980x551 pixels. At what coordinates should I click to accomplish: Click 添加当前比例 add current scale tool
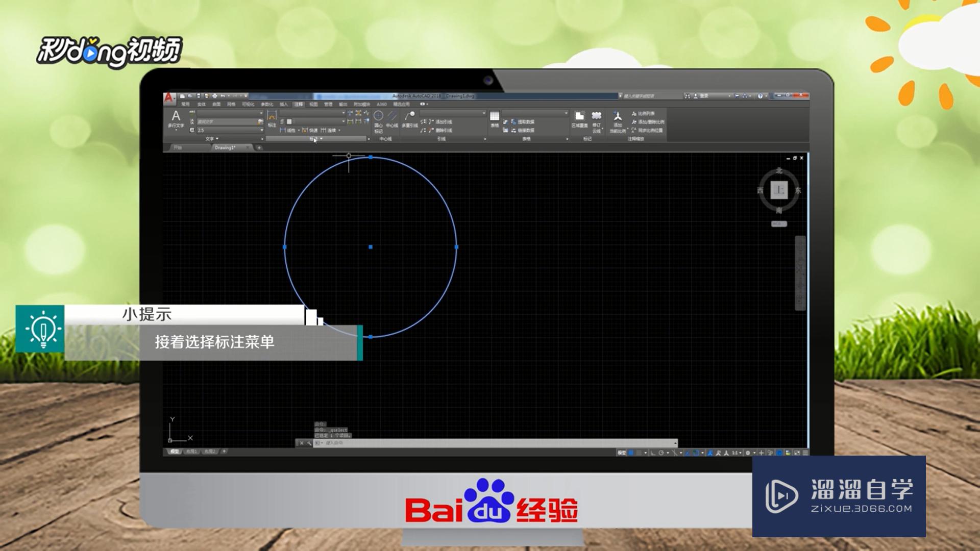[618, 121]
